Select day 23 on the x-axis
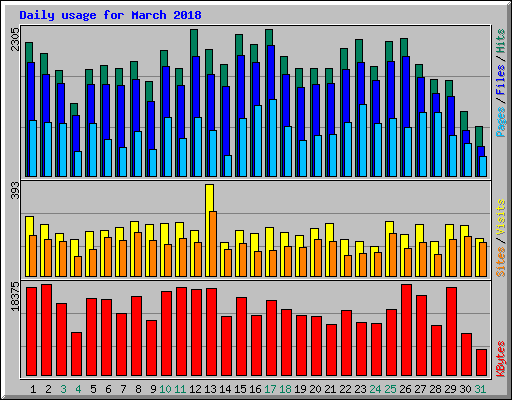This screenshot has height=400, width=512. click(360, 389)
